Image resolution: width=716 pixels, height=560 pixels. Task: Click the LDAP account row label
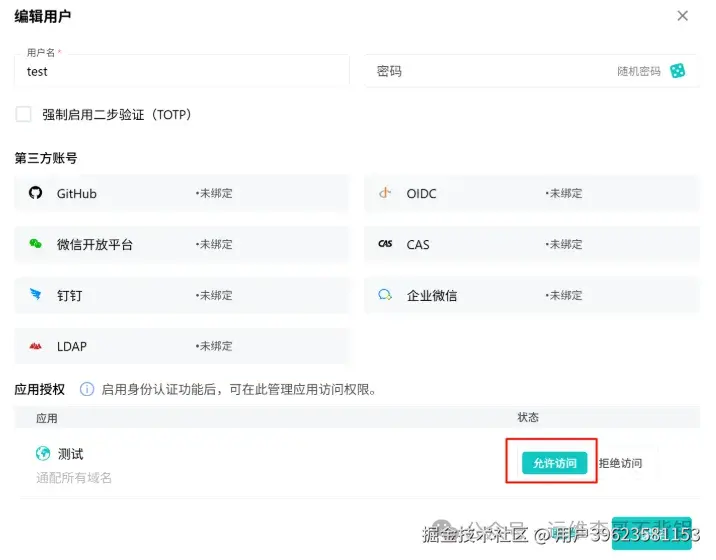(x=72, y=346)
